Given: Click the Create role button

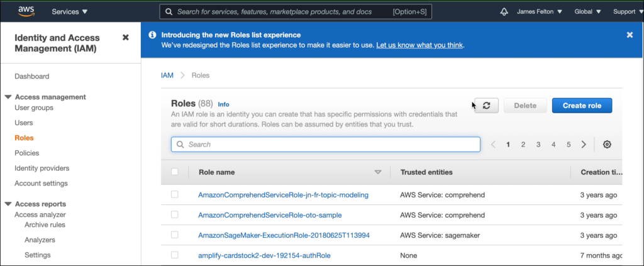Looking at the screenshot, I should [582, 106].
